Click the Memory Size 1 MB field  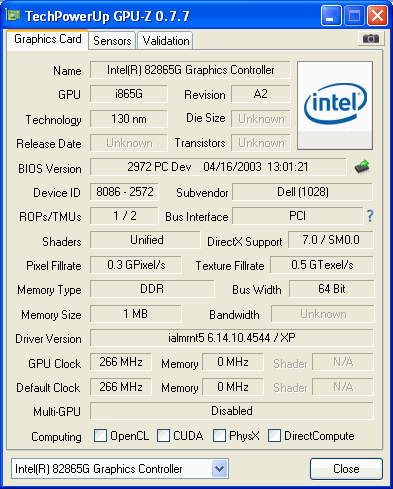[x=136, y=314]
